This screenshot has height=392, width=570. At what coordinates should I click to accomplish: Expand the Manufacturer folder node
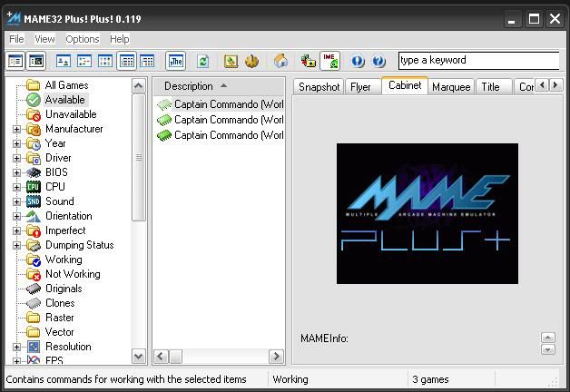click(16, 129)
